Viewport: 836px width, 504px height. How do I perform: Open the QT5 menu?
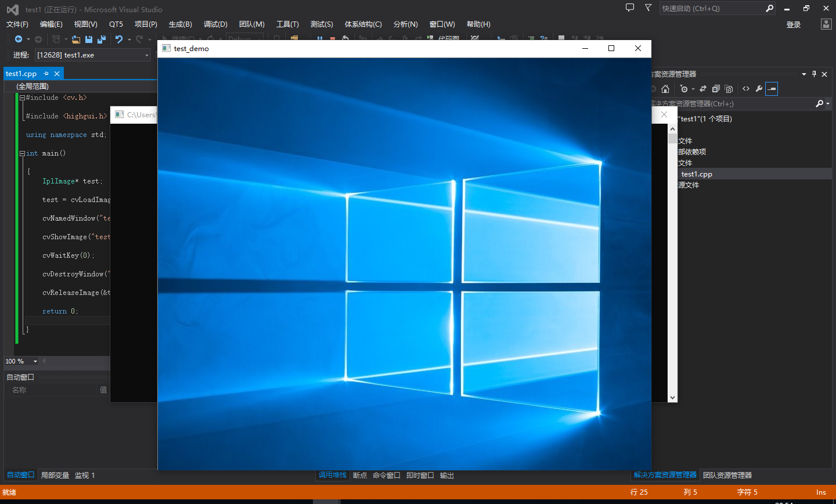116,24
